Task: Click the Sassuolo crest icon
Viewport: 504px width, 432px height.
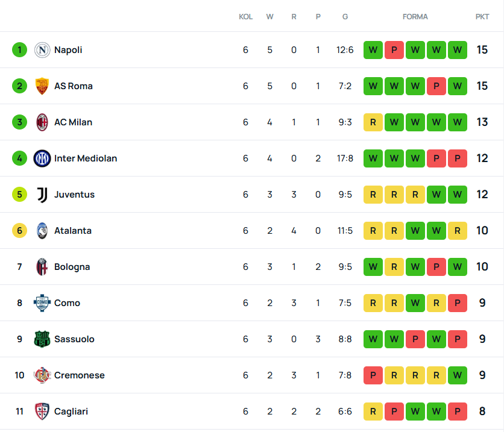Action: tap(42, 339)
